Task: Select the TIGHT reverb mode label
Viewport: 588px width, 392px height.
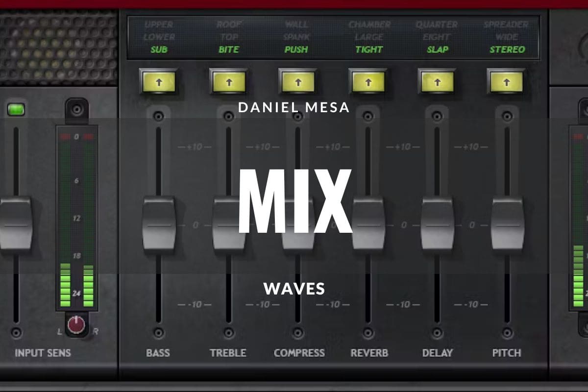Action: (369, 49)
